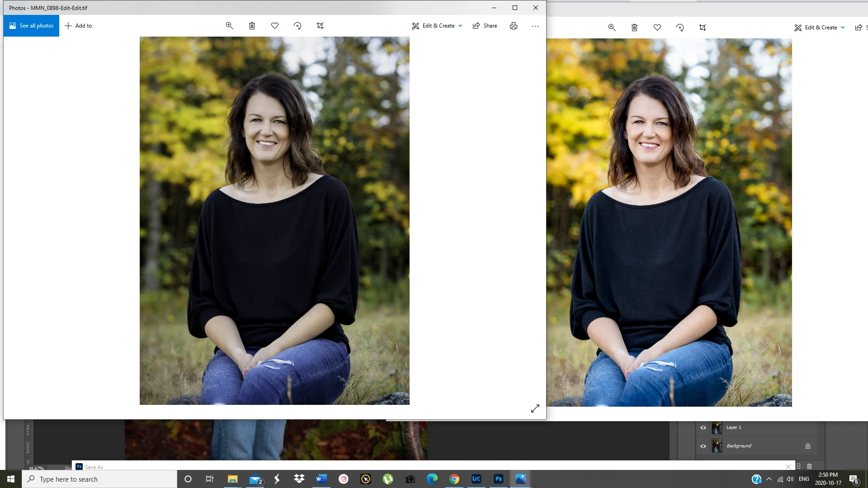Image resolution: width=868 pixels, height=488 pixels.
Task: Open the crop tool in front window
Action: click(320, 26)
